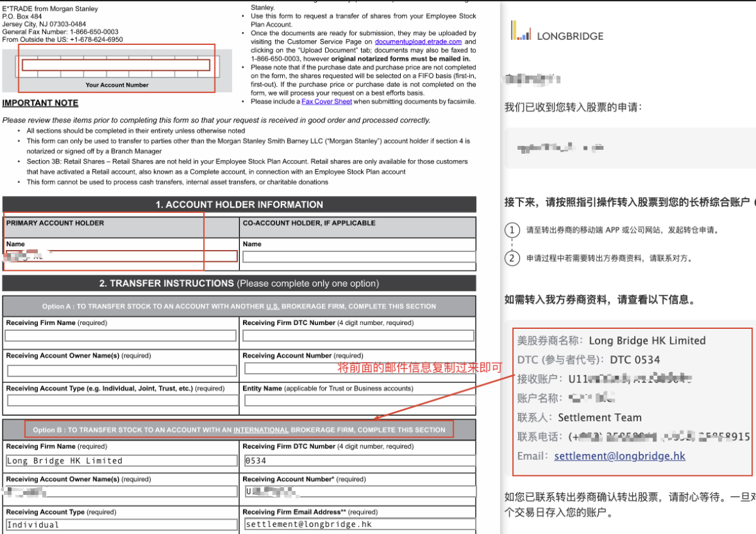The image size is (756, 534).
Task: Click the Longbridge logo icon
Action: pos(521,31)
